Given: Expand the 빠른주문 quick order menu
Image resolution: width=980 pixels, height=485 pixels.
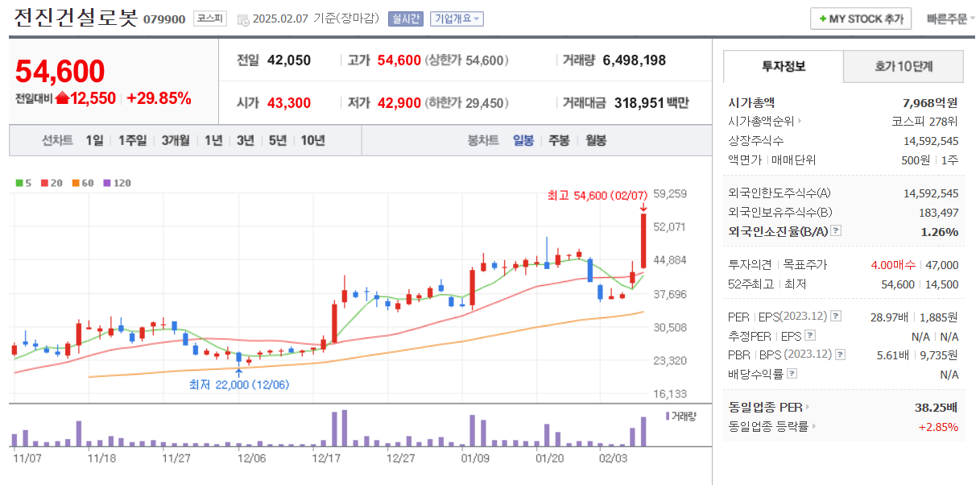Looking at the screenshot, I should point(949,19).
